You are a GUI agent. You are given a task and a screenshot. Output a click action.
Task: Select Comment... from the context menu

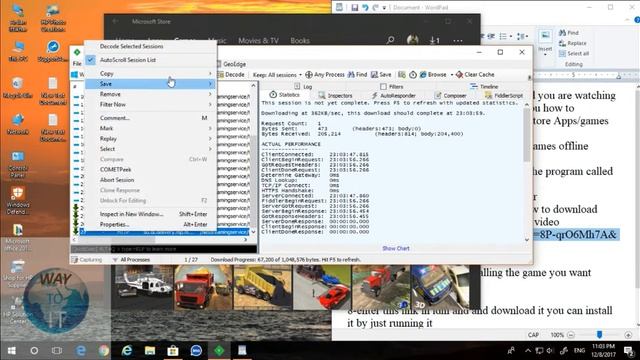(x=150, y=118)
